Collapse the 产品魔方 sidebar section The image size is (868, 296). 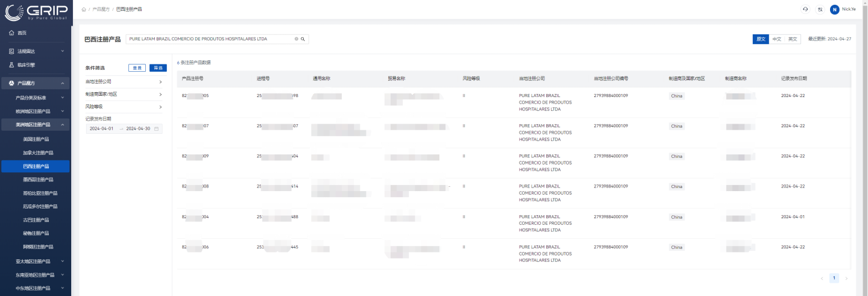[63, 83]
